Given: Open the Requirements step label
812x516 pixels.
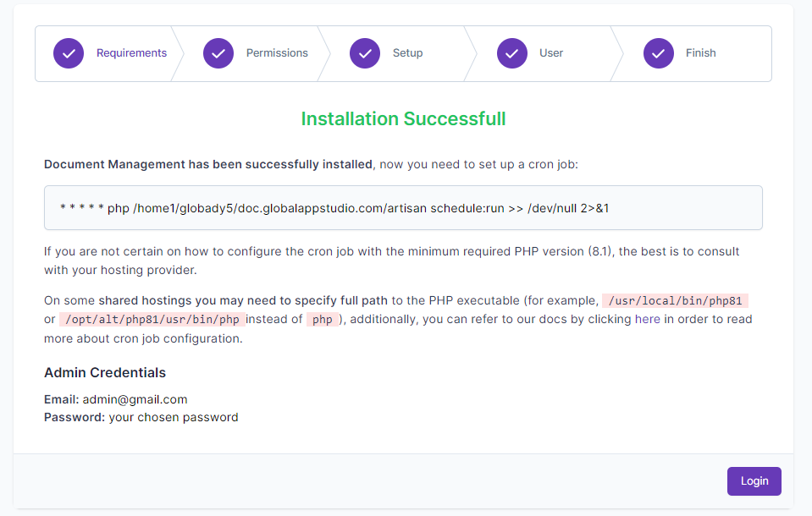Looking at the screenshot, I should [131, 53].
